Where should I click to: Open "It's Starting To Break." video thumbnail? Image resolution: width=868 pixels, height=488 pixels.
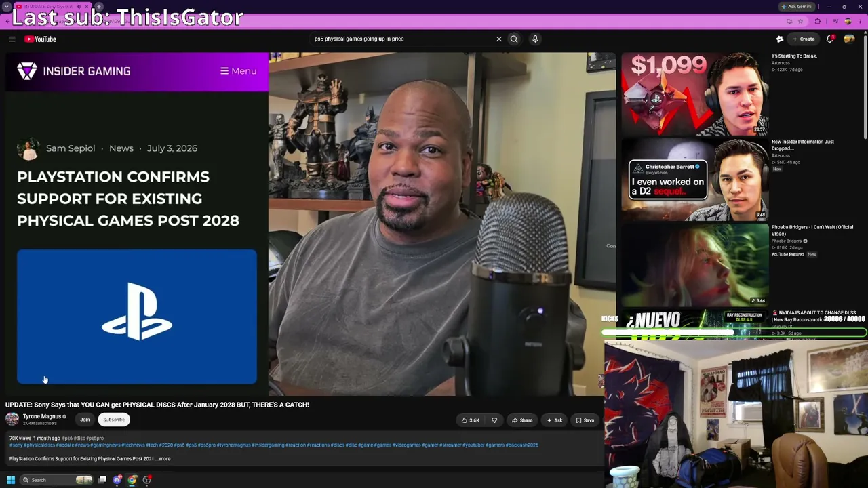click(x=694, y=94)
